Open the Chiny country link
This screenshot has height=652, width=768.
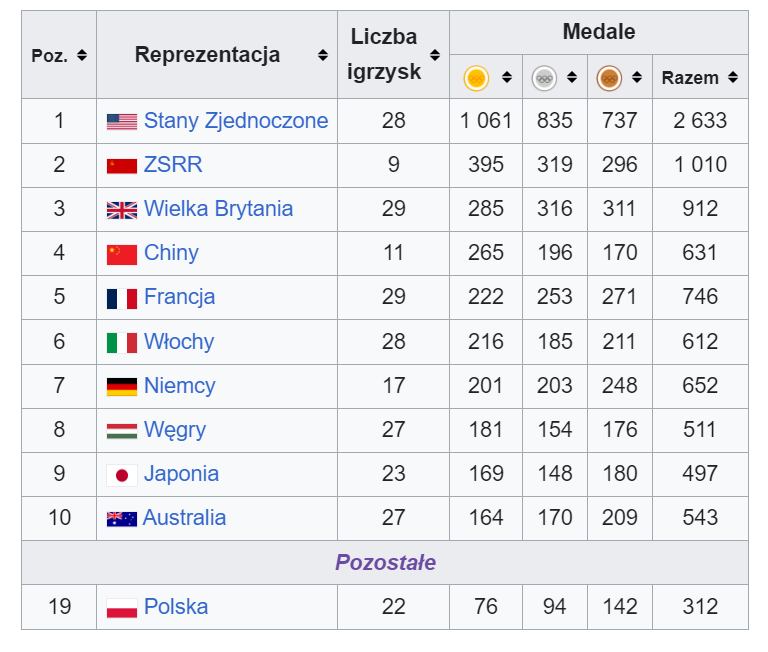(171, 253)
